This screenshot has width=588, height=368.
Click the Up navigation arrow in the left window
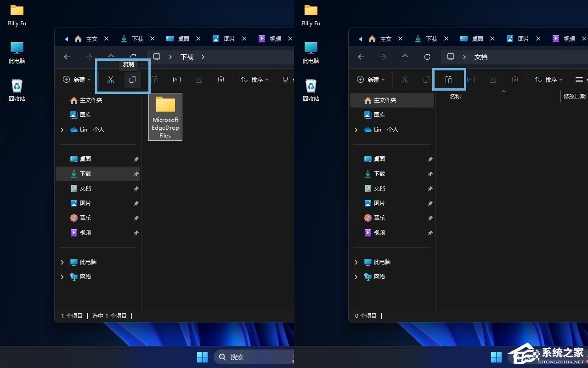111,57
